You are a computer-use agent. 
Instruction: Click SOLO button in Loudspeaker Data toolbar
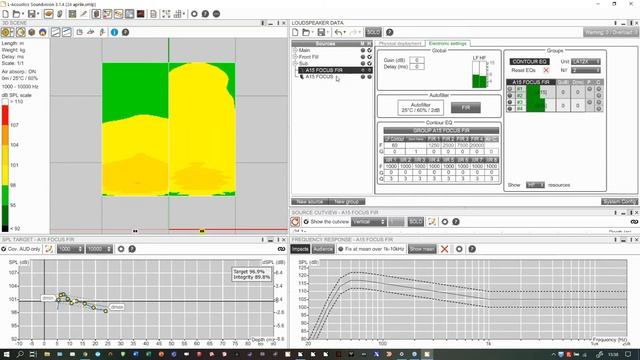(373, 32)
